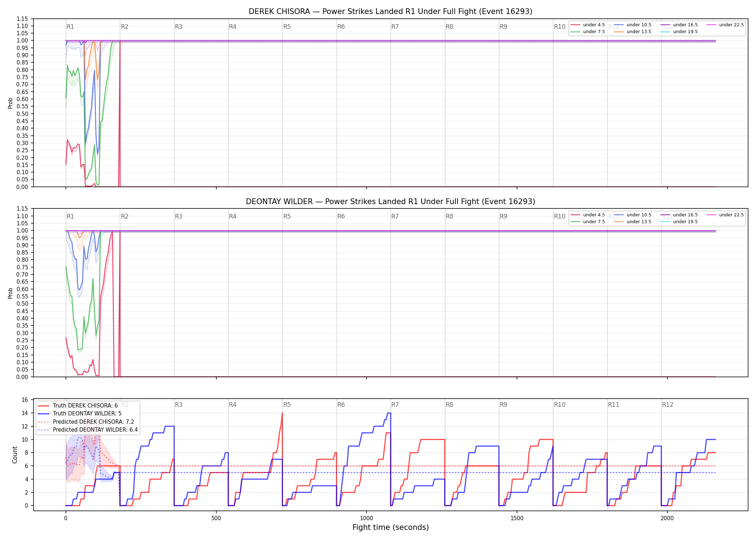Click the 'Fight time (seconds)' axis label
Image resolution: width=756 pixels, height=540 pixels.
coord(391,527)
